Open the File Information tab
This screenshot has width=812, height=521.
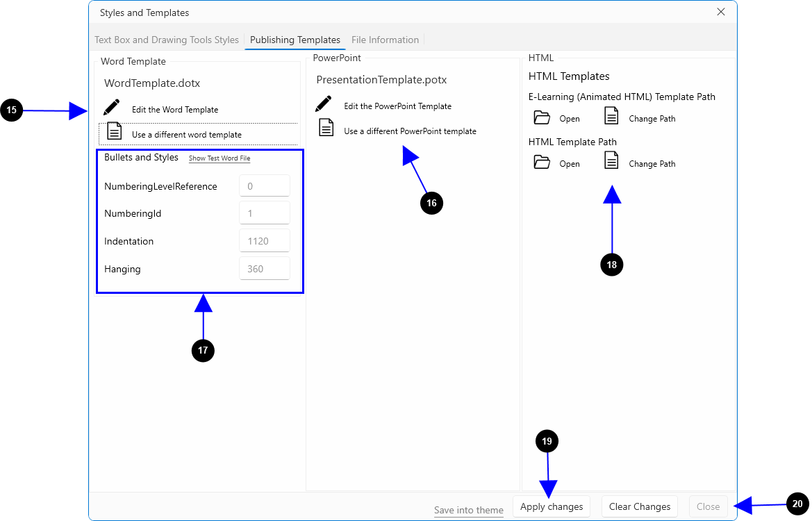385,40
